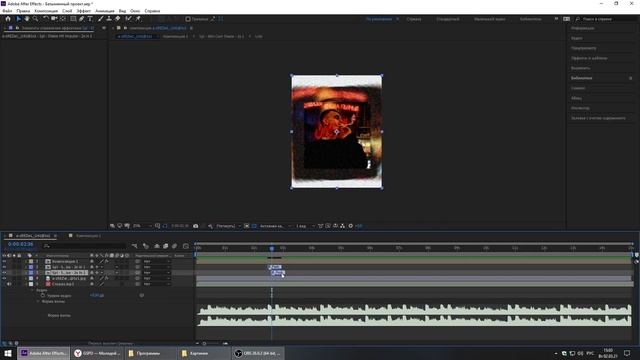Open OBS from the taskbar
The height and width of the screenshot is (360, 640).
coord(257,353)
